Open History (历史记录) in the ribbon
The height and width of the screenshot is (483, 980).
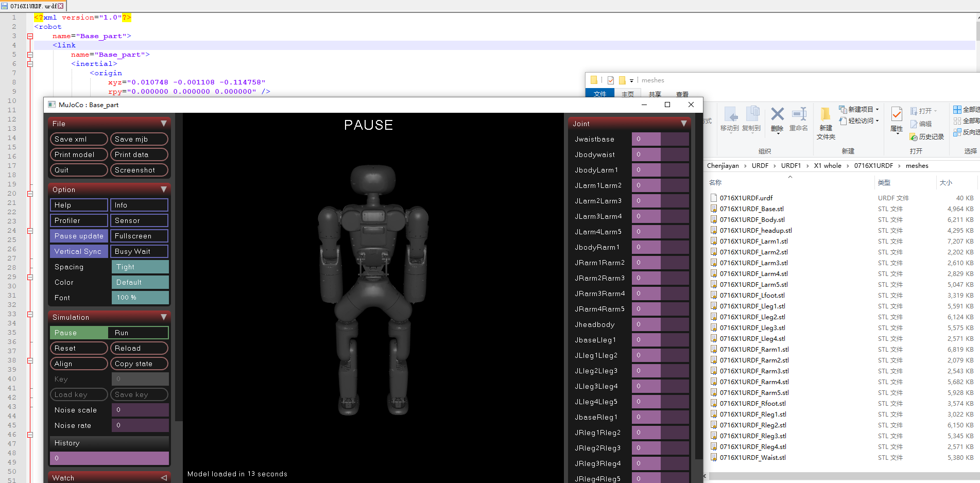[x=926, y=137]
